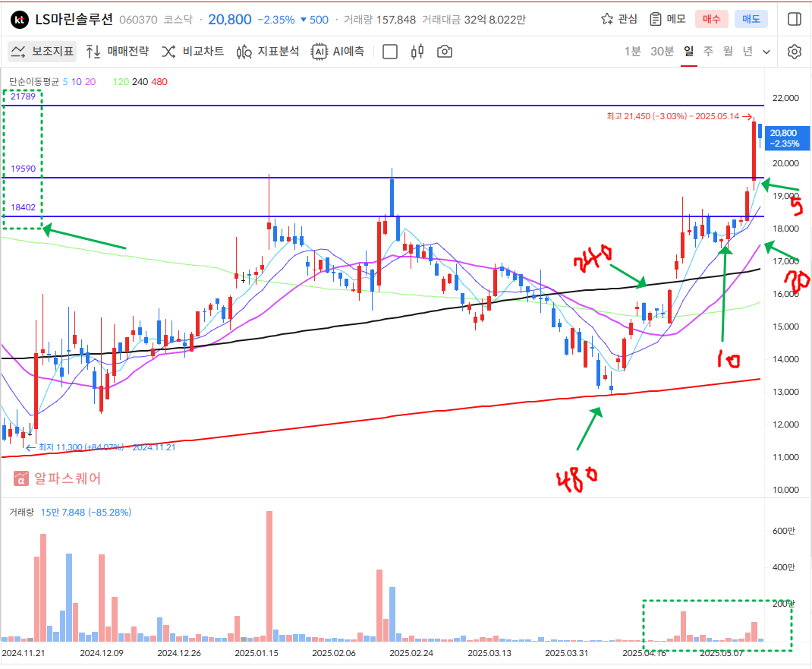Select the 20 moving average in the legend
812x669 pixels.
90,81
